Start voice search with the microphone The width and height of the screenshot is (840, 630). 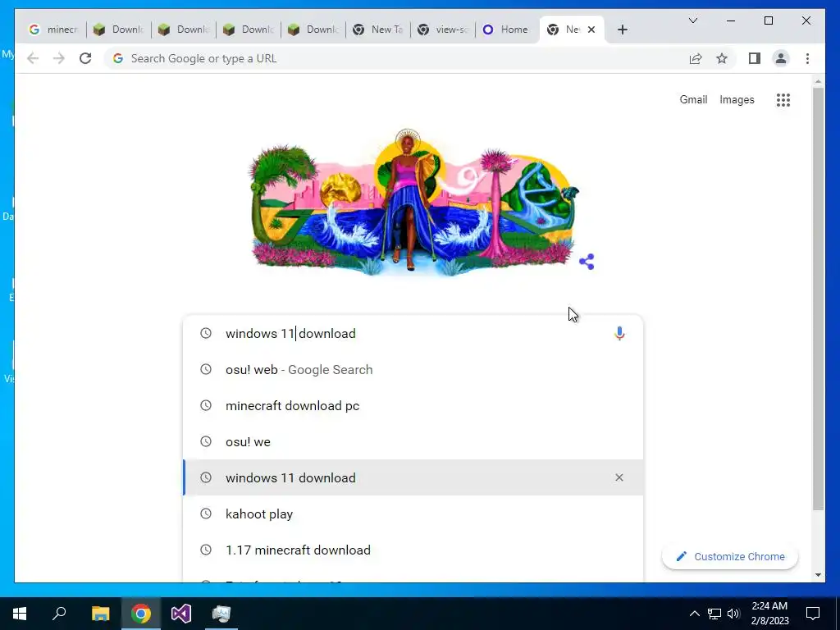619,333
